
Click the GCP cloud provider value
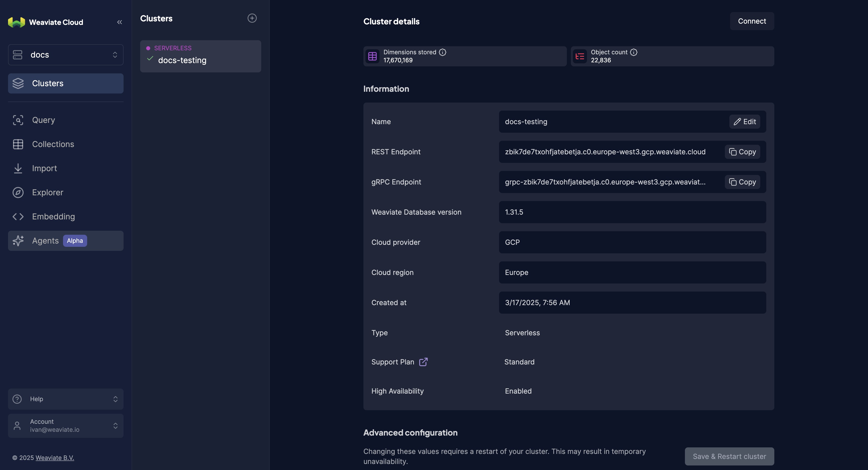[x=512, y=243]
